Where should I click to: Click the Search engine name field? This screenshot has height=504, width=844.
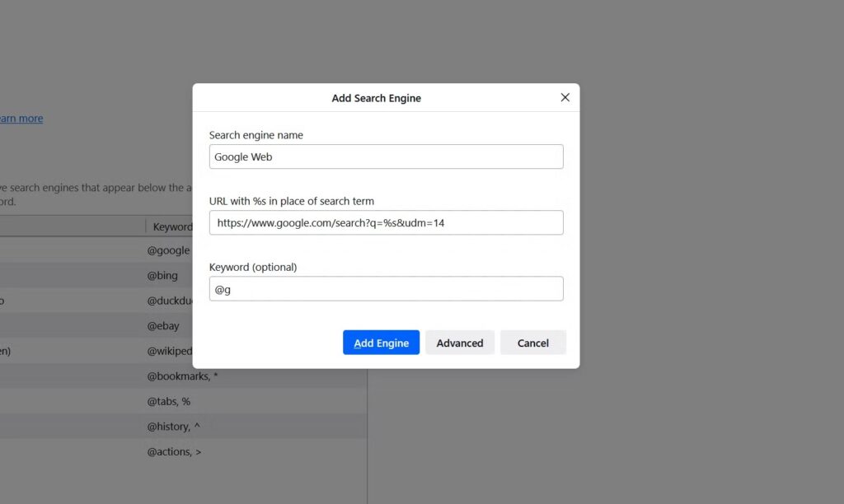point(386,156)
